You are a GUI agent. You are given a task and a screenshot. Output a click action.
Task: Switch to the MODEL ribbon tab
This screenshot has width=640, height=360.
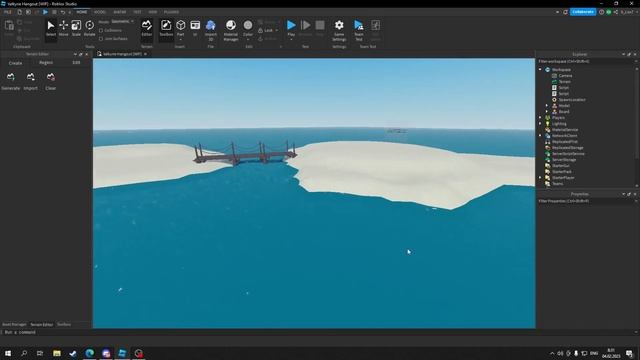100,12
